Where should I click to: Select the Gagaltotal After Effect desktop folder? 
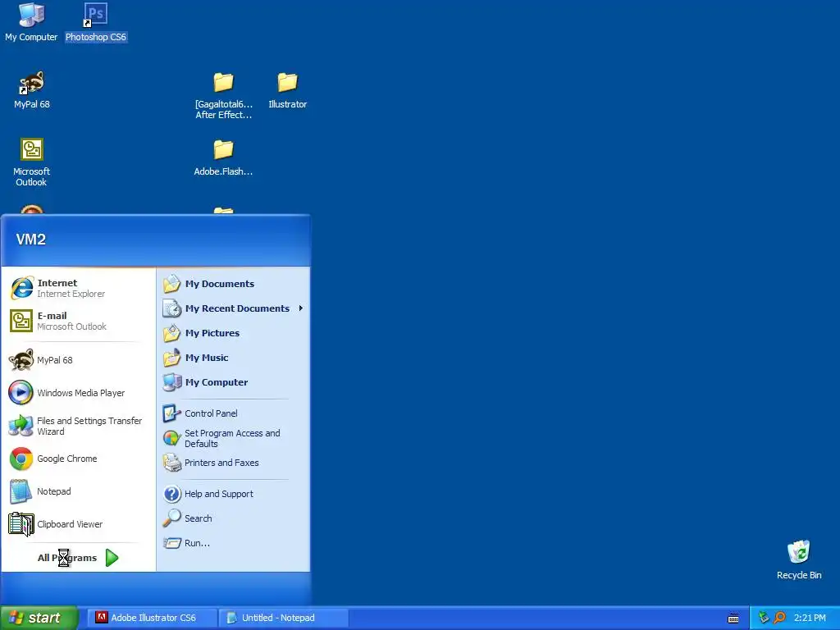point(223,95)
